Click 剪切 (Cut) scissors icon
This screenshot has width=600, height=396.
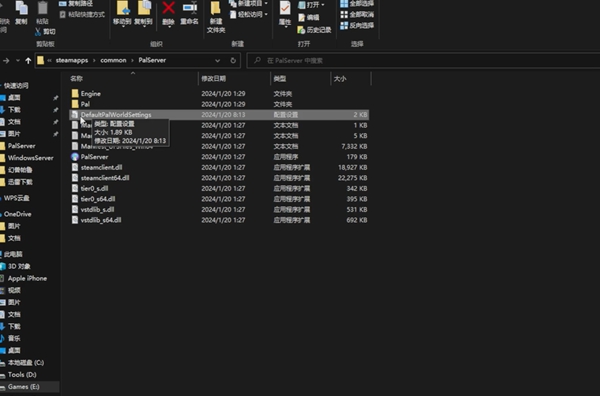click(45, 31)
